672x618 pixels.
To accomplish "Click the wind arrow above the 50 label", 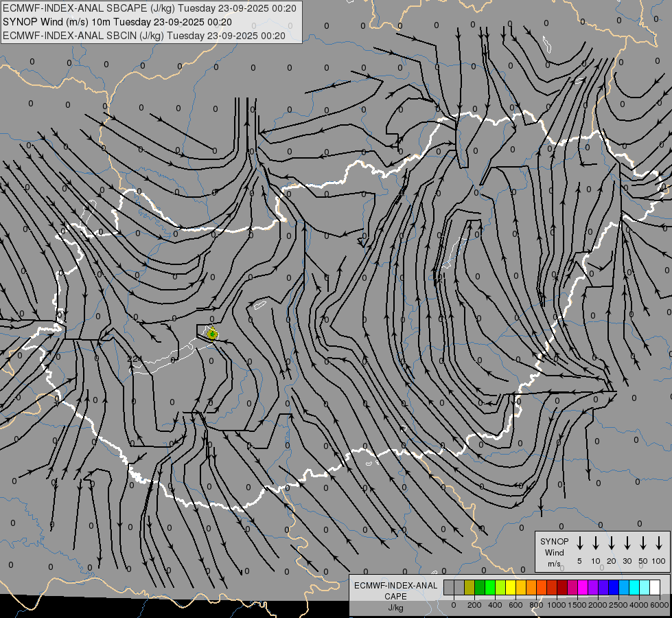I will click(x=643, y=543).
